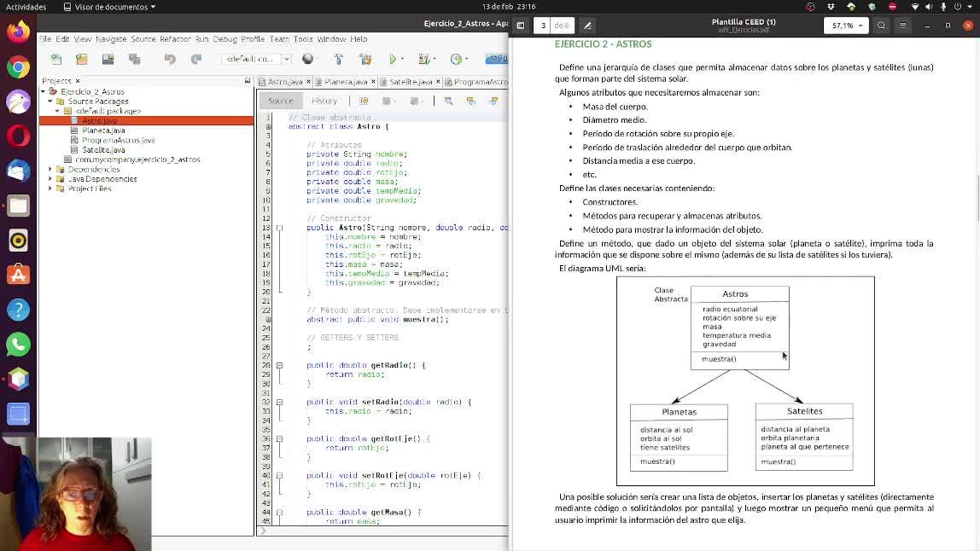980x551 pixels.
Task: Open the PDF viewer hamburger menu
Action: click(x=902, y=26)
